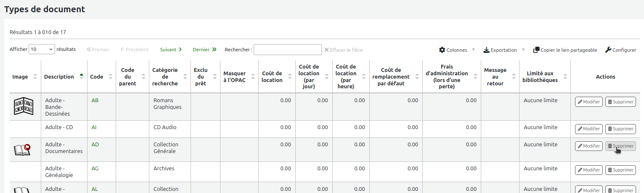Click the Précédent pagination link
Image resolution: width=644 pixels, height=193 pixels.
coord(135,50)
